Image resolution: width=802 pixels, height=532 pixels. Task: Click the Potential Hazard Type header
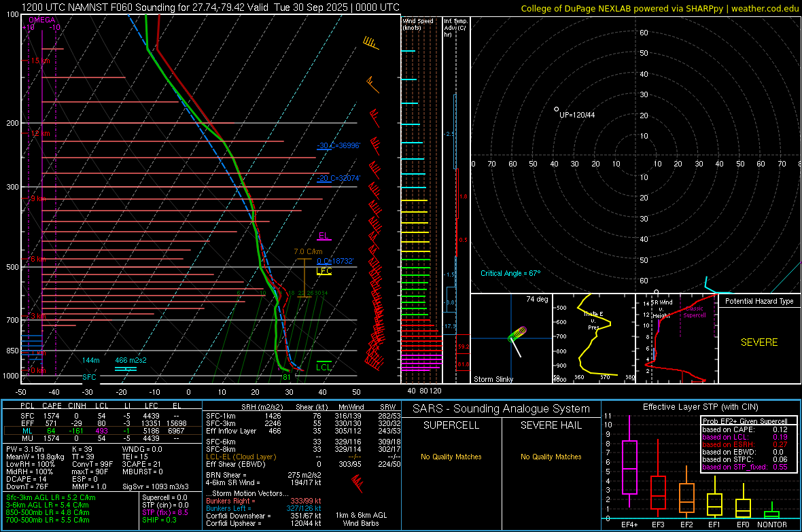[x=759, y=301]
